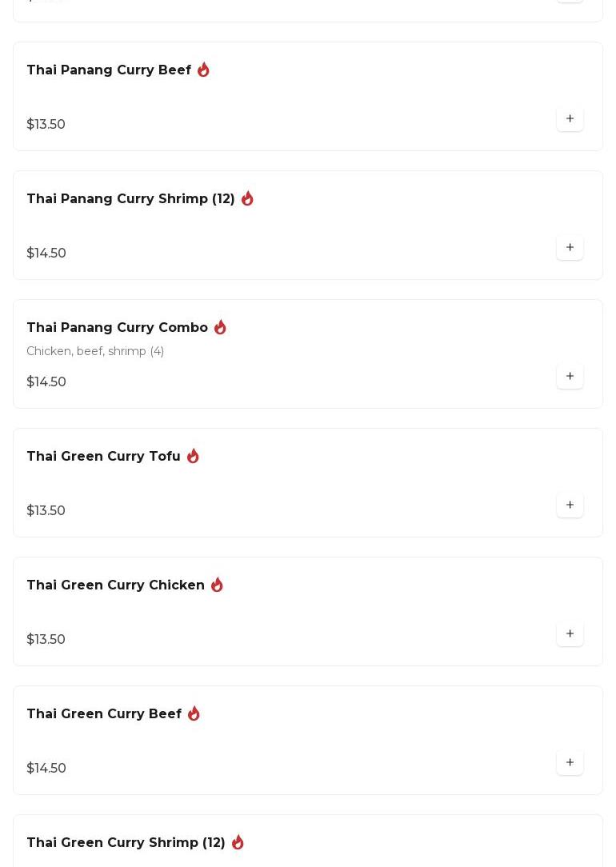Add Thai Panang Curry Shrimp (12) to cart
616x867 pixels.
(x=570, y=248)
